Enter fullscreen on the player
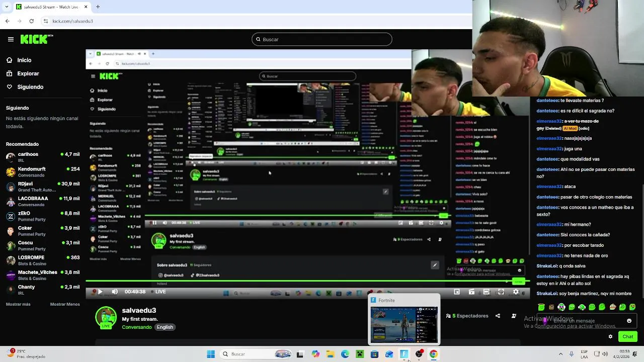This screenshot has height=362, width=644. pyautogui.click(x=501, y=292)
